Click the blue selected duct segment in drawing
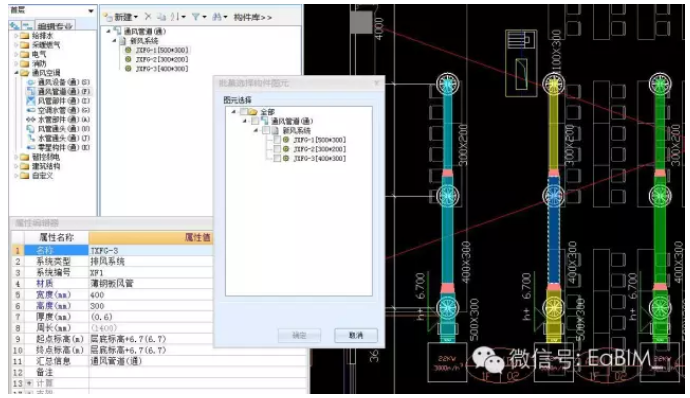This screenshot has width=690, height=398. [553, 230]
